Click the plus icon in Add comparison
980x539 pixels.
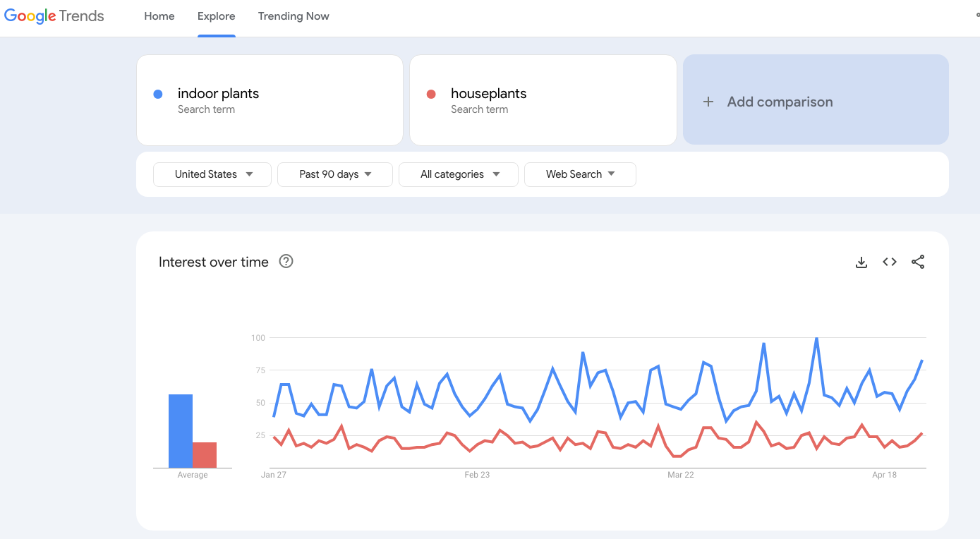(708, 102)
